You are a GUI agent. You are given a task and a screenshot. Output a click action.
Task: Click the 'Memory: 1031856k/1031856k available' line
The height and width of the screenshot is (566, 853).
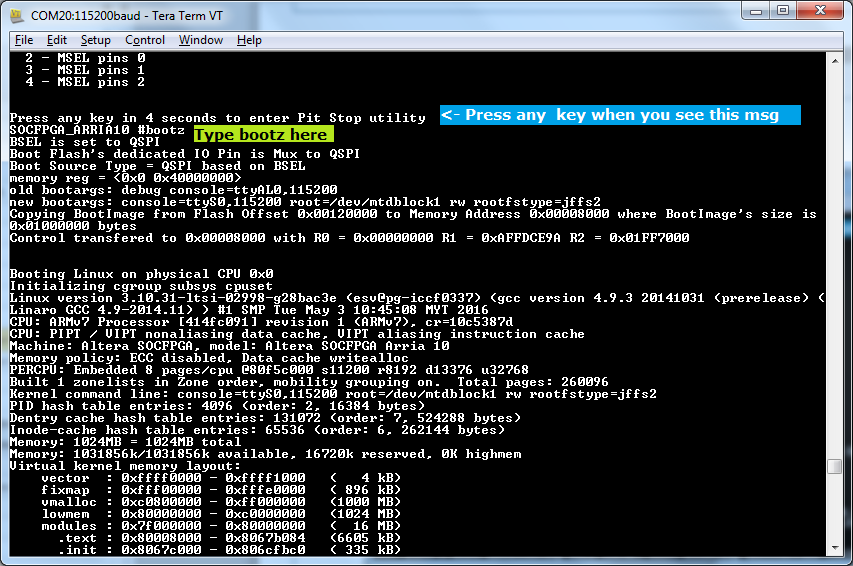[265, 454]
